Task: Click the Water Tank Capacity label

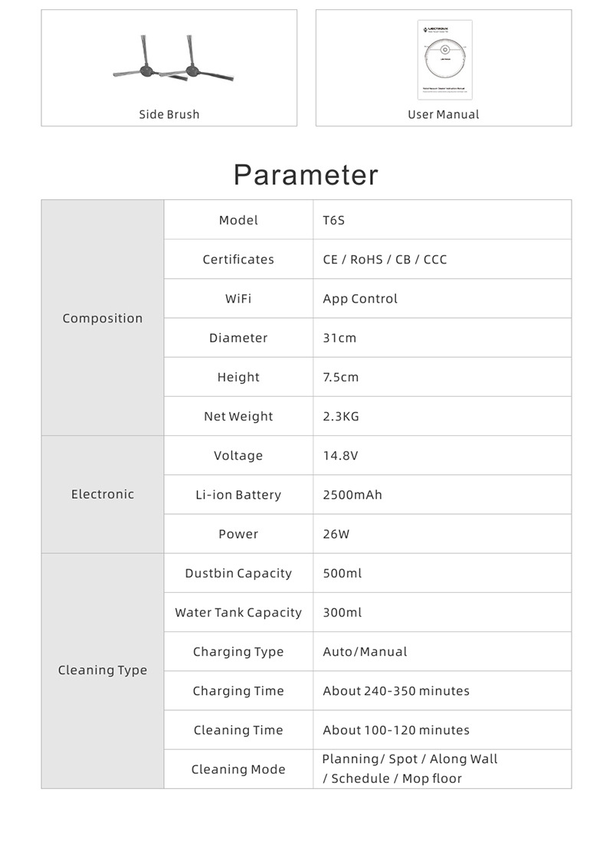Action: [238, 612]
